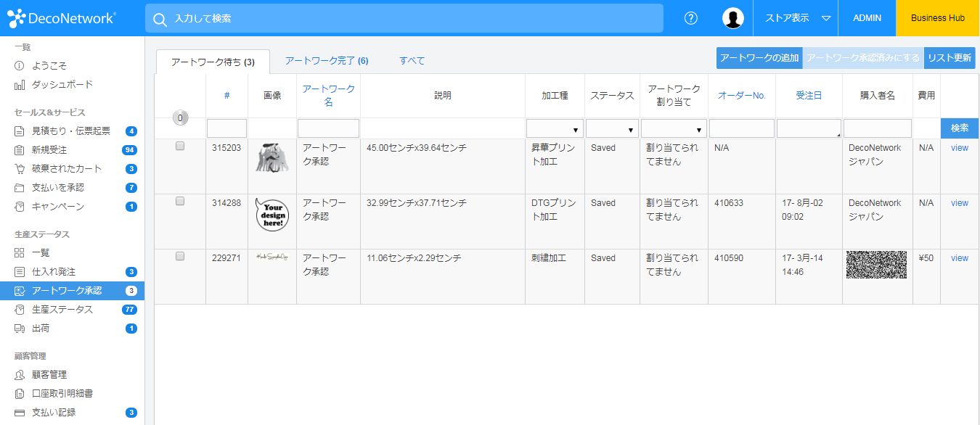Open the user profile avatar icon
This screenshot has height=425, width=980.
pos(733,18)
